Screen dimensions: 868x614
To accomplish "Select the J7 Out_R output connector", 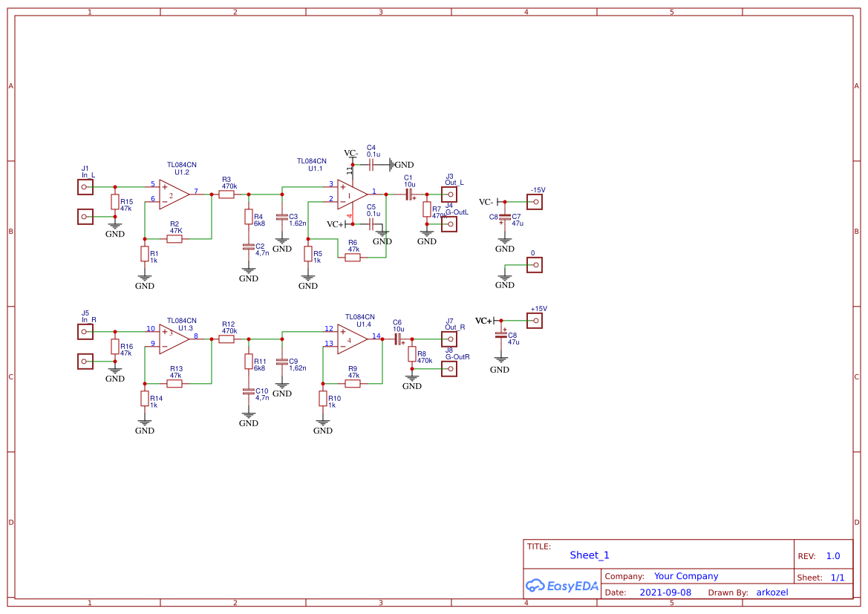I will click(449, 339).
